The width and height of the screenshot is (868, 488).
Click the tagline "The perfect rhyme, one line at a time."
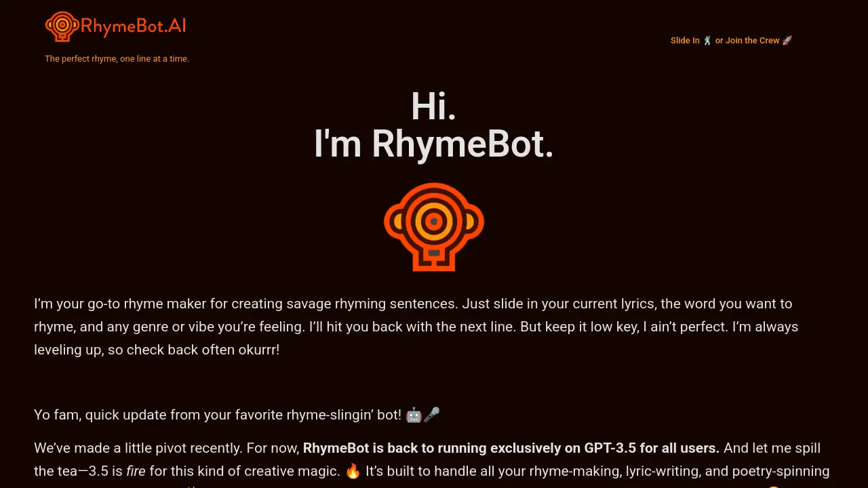[117, 59]
